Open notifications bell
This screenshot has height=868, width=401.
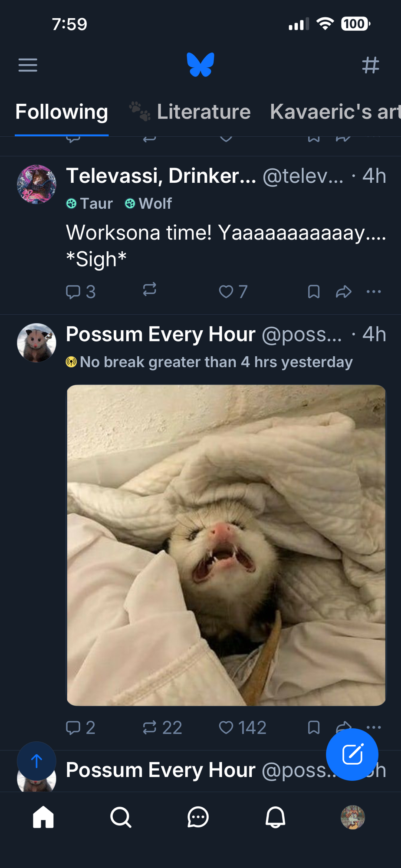(x=275, y=818)
